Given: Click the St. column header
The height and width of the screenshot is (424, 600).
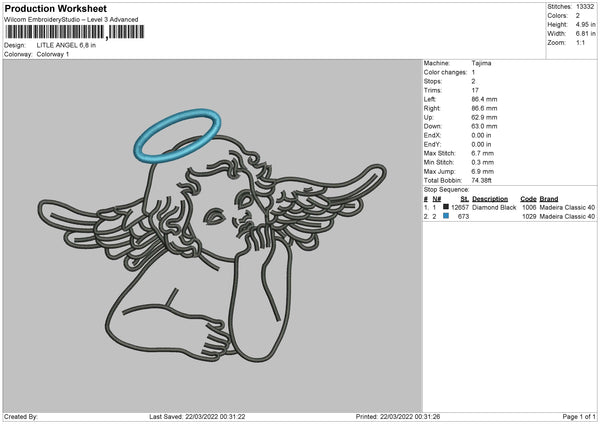Looking at the screenshot, I should (465, 199).
